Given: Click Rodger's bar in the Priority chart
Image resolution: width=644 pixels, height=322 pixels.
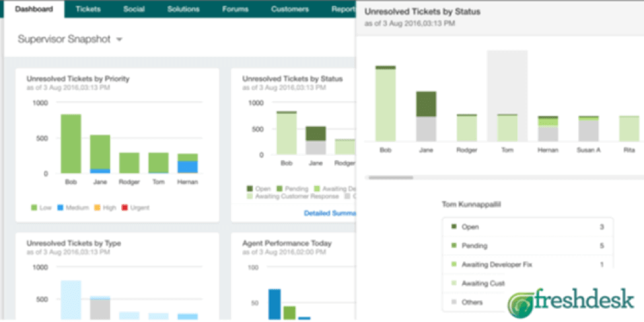Looking at the screenshot, I should coord(129,163).
